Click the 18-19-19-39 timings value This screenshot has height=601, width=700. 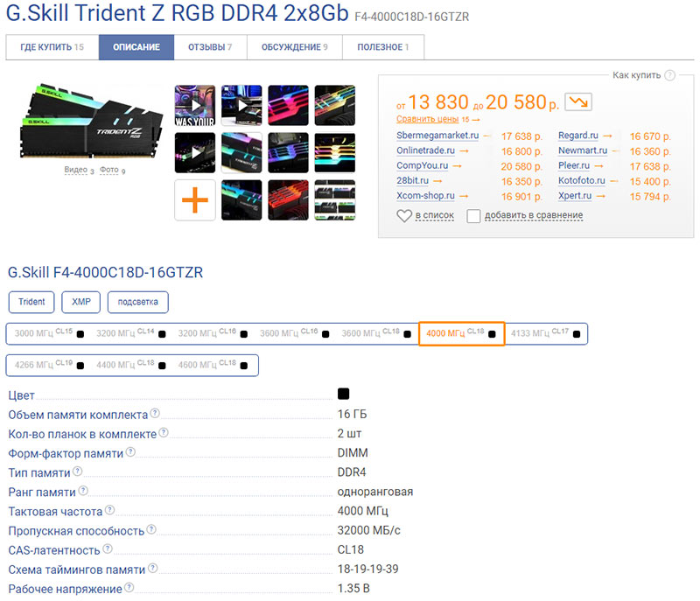367,570
